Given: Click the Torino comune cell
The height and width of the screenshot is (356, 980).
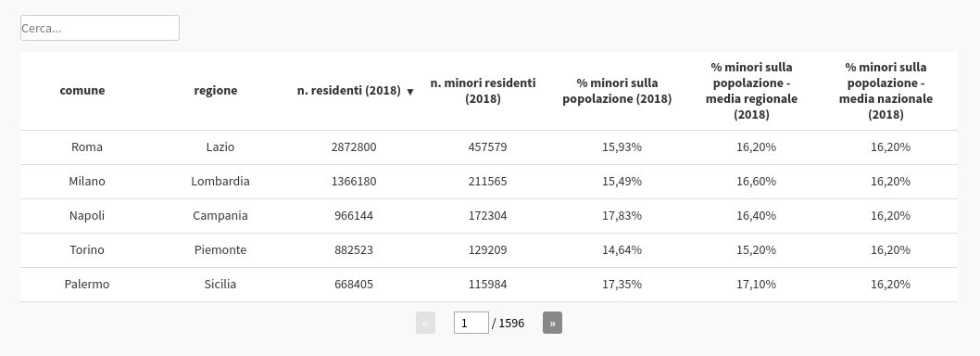Looking at the screenshot, I should point(87,249).
